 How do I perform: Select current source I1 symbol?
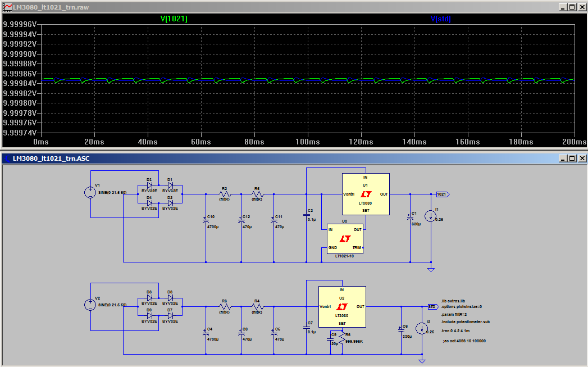[431, 216]
